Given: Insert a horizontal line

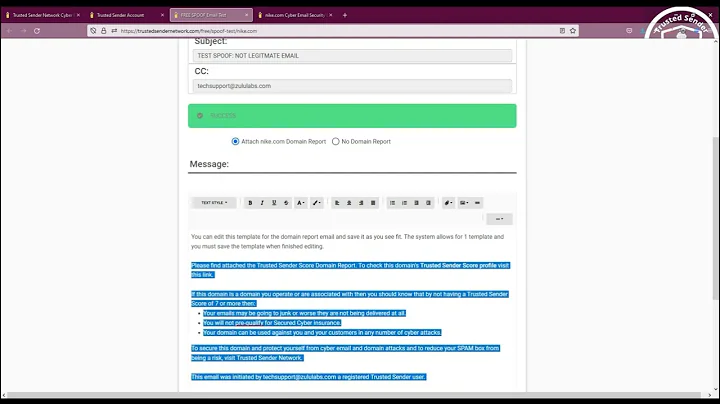Looking at the screenshot, I should (x=478, y=203).
